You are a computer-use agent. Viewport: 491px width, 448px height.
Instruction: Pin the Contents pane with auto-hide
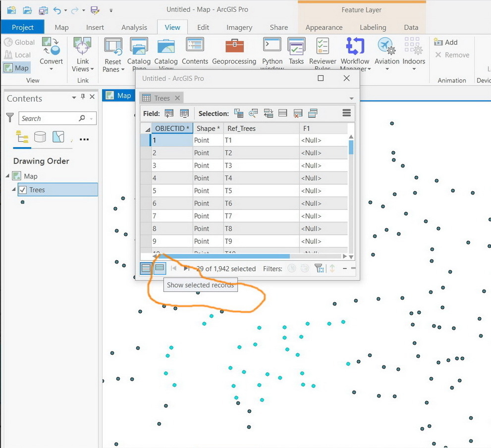coord(83,97)
